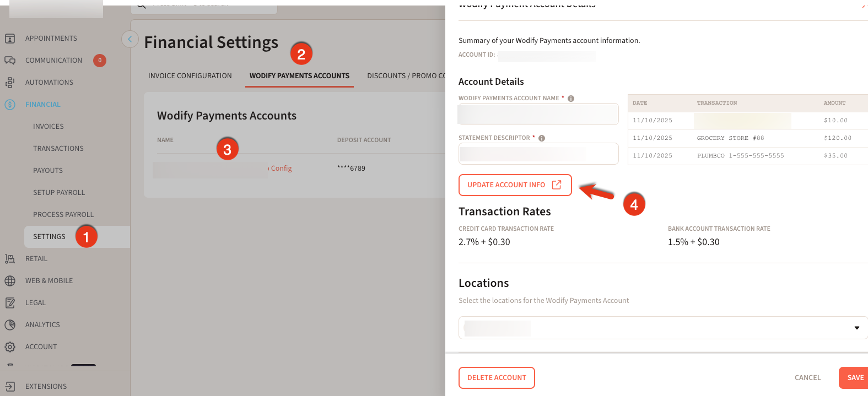Image resolution: width=868 pixels, height=396 pixels.
Task: Open the Legal document icon
Action: [x=10, y=303]
